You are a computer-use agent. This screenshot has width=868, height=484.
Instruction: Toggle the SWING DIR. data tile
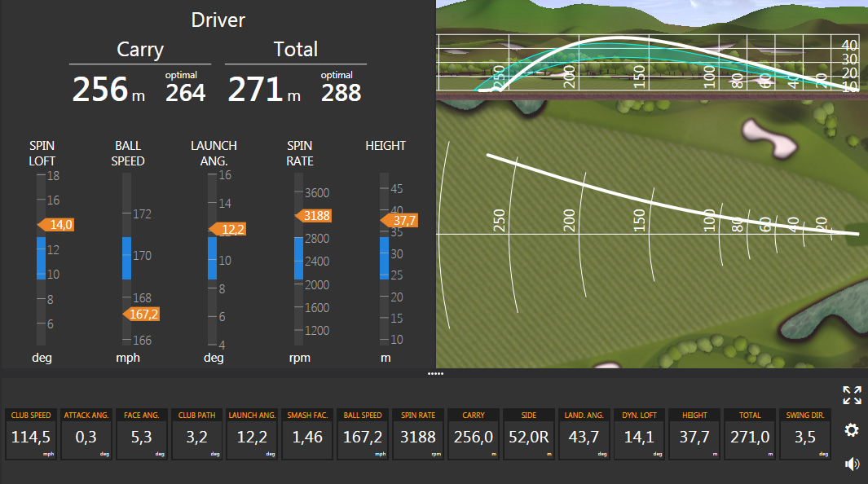pos(805,434)
